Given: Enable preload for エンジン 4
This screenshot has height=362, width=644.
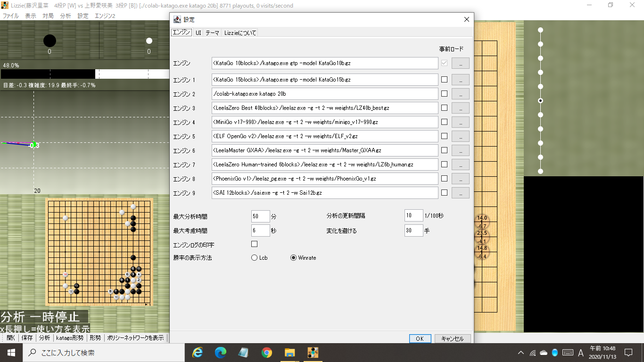Looking at the screenshot, I should (444, 122).
